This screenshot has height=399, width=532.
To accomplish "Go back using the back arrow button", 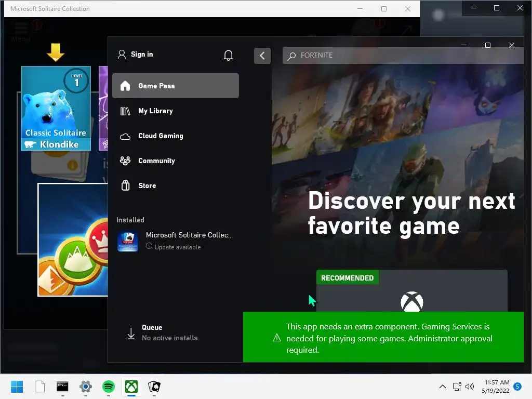I will tap(262, 56).
